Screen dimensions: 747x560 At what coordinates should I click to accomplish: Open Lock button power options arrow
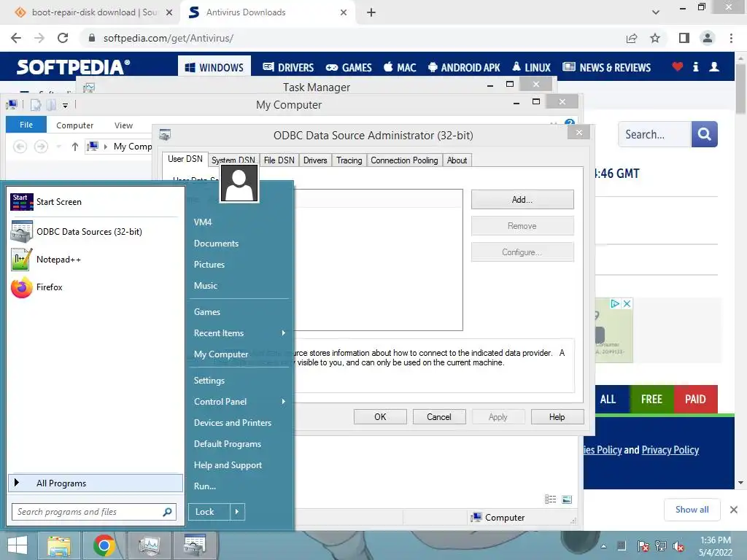[x=237, y=512]
